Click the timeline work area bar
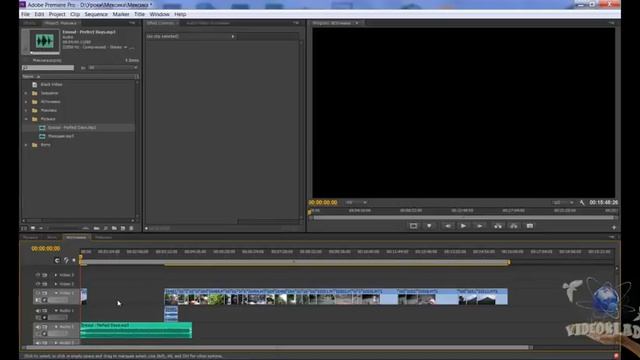Image resolution: width=640 pixels, height=360 pixels. 295,262
